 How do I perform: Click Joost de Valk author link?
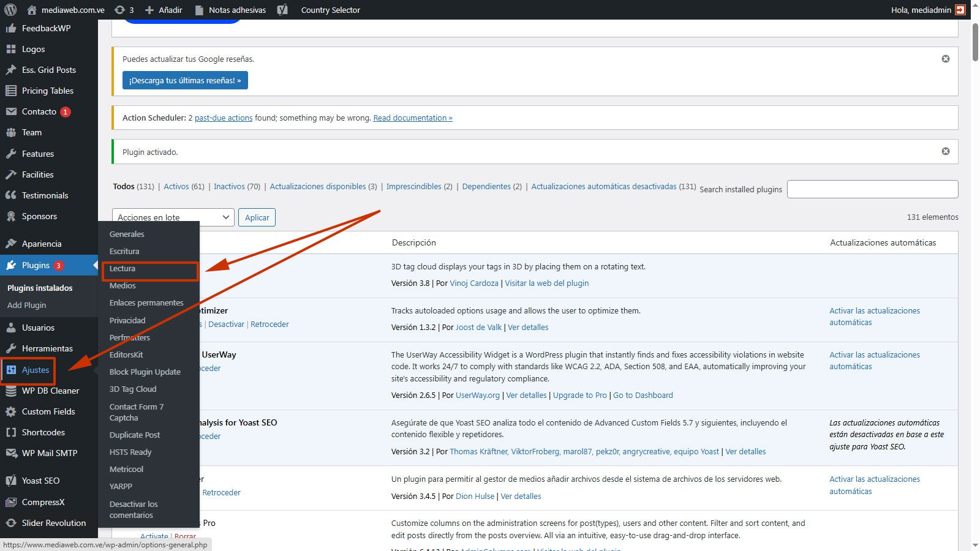pyautogui.click(x=478, y=327)
